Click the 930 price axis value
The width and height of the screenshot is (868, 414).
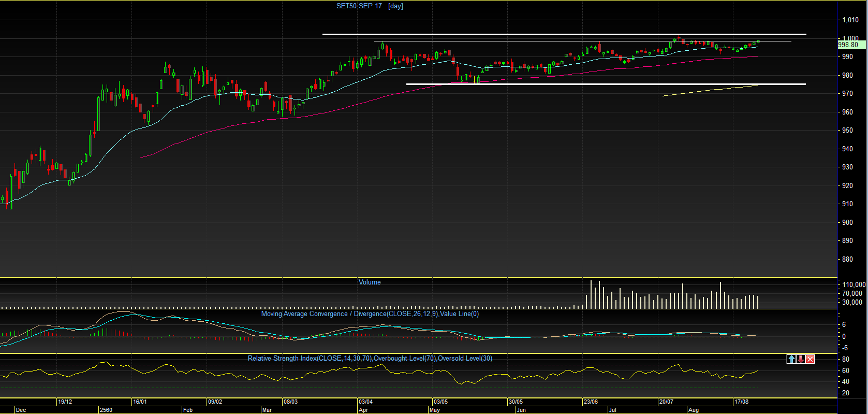pos(847,167)
